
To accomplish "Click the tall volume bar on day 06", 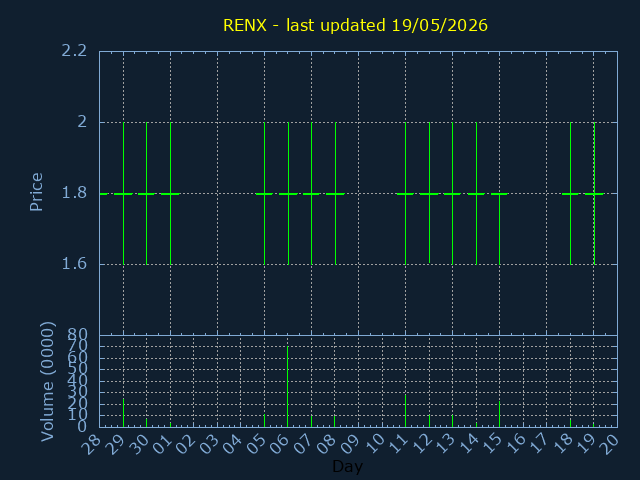I will point(287,387).
